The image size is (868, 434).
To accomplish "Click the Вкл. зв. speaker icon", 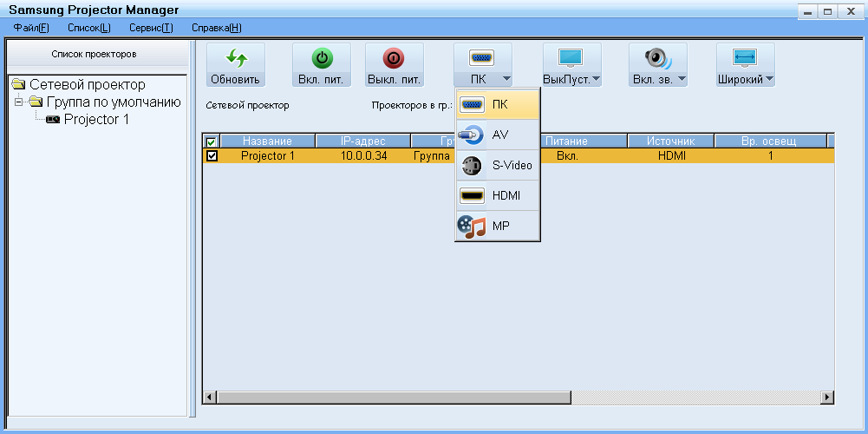I will pos(657,57).
